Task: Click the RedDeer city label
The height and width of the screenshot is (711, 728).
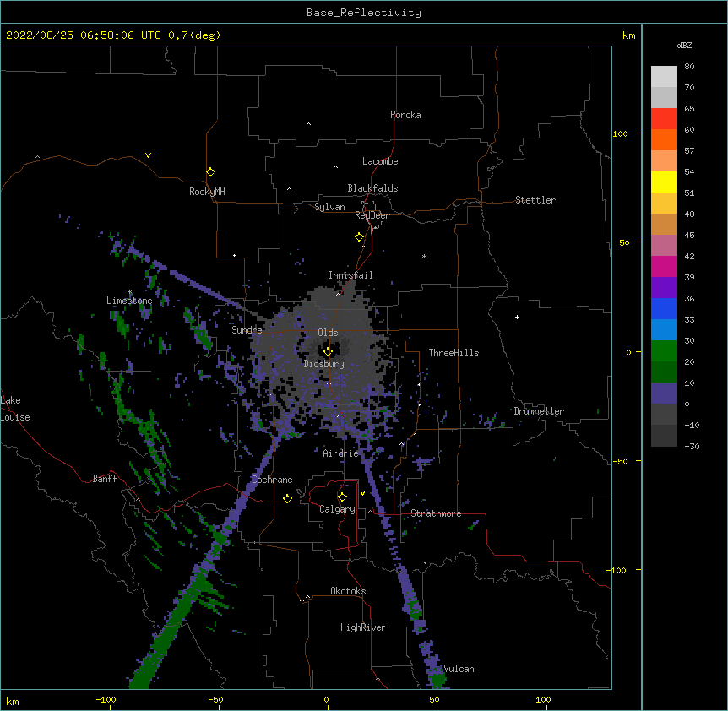Action: [372, 215]
